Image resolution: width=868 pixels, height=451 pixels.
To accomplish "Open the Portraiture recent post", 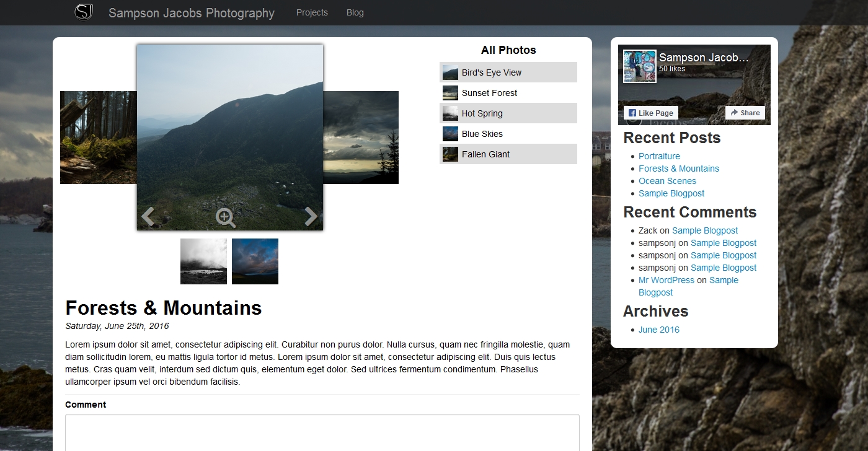I will 659,156.
